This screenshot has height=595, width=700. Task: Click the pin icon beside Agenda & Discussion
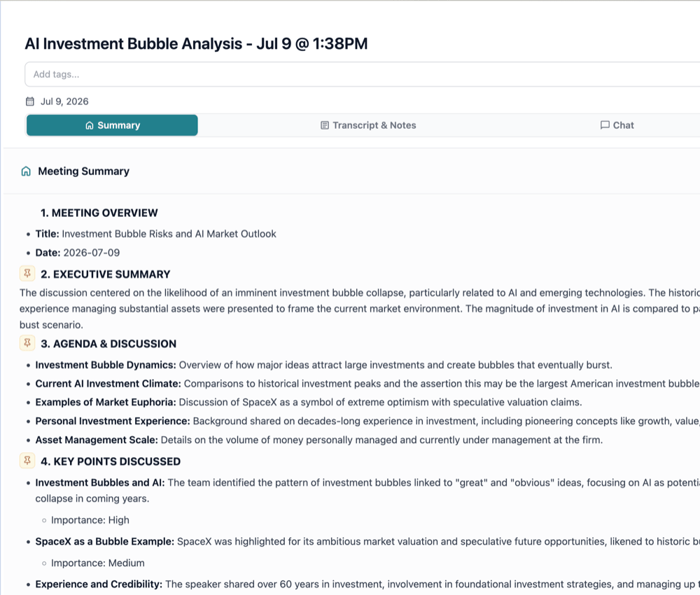click(x=27, y=343)
